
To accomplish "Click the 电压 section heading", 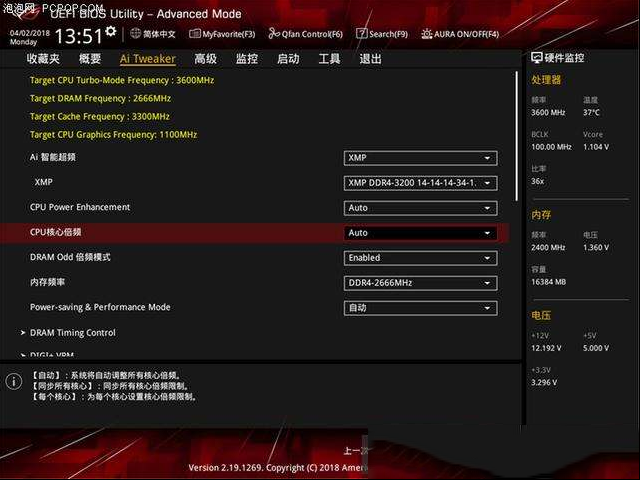I will pos(541,315).
